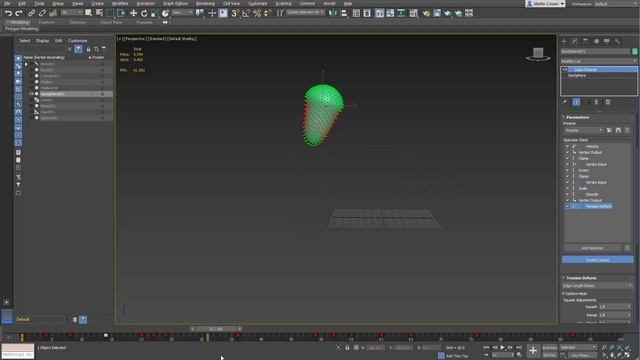640x360 pixels.
Task: Open the user account dropdown
Action: [x=545, y=4]
